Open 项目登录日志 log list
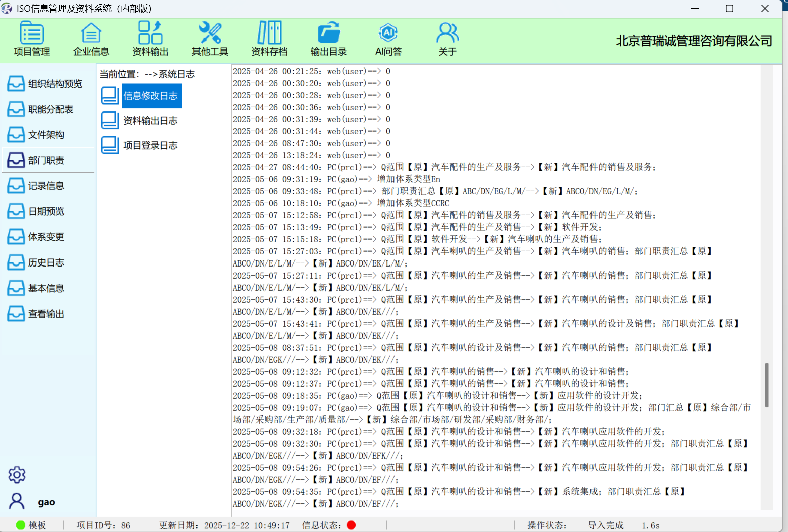The height and width of the screenshot is (532, 788). pyautogui.click(x=150, y=146)
